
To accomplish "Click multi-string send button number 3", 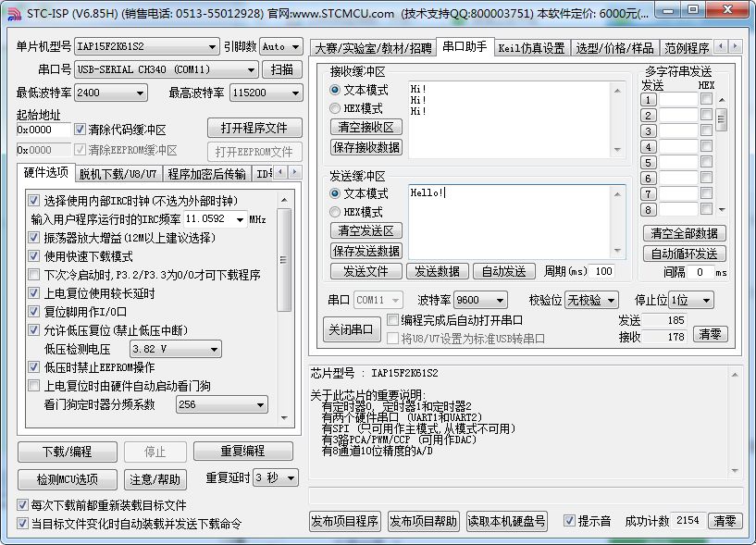I will click(x=648, y=131).
